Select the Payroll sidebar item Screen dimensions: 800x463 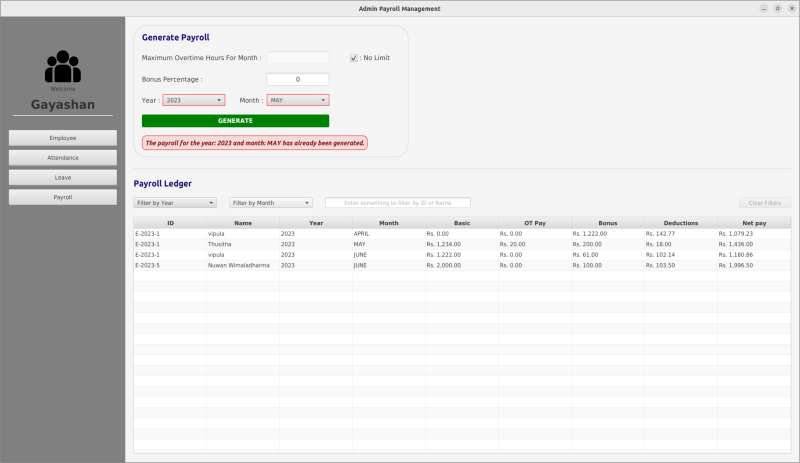point(63,197)
